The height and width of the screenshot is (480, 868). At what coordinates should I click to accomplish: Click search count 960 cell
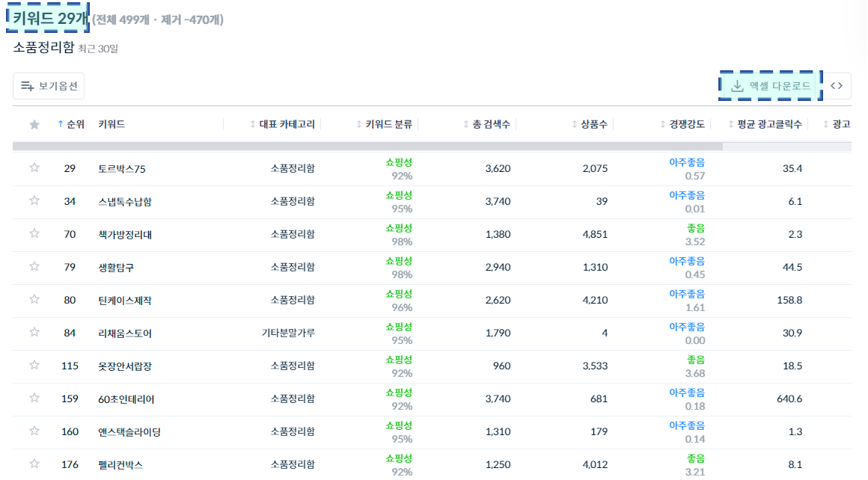click(x=501, y=366)
